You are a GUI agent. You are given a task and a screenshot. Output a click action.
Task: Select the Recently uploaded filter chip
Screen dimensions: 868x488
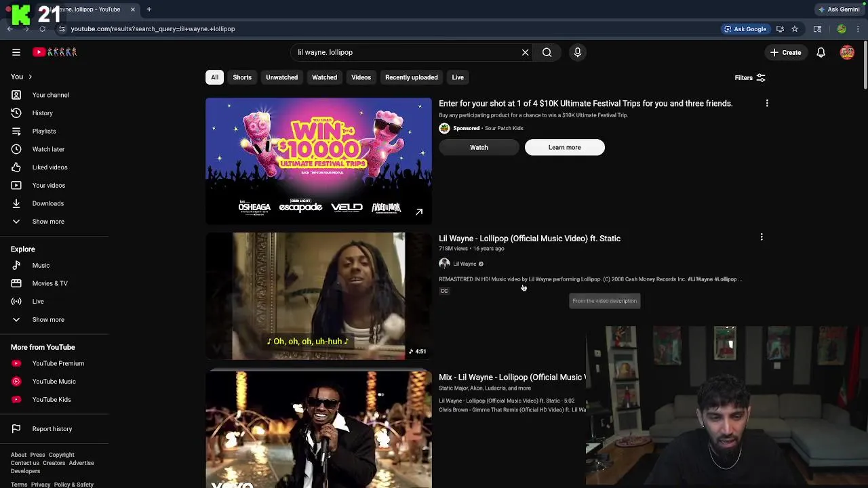412,77
